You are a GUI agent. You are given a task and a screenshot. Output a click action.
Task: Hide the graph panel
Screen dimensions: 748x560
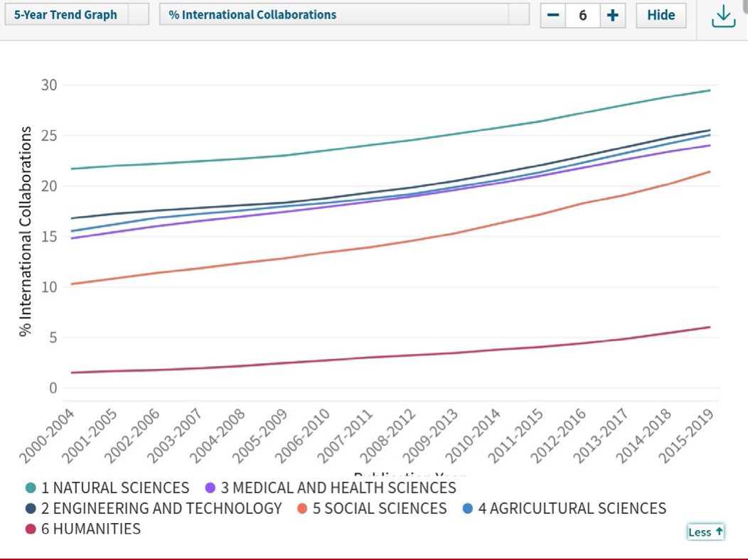[661, 15]
